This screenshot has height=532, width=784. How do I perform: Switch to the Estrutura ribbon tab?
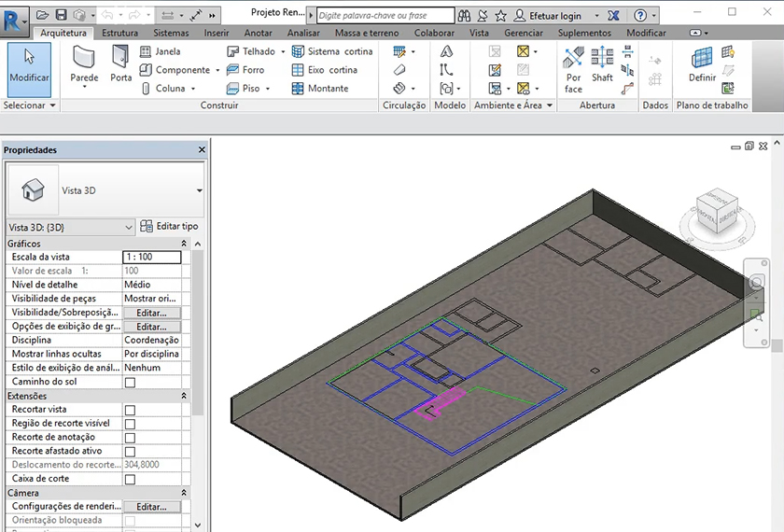click(119, 33)
